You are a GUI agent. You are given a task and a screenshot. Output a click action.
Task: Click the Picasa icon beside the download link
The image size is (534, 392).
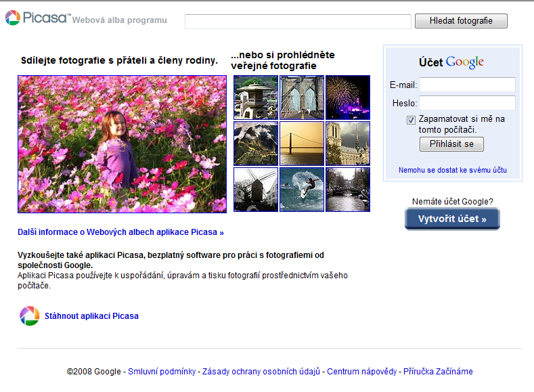(x=30, y=315)
